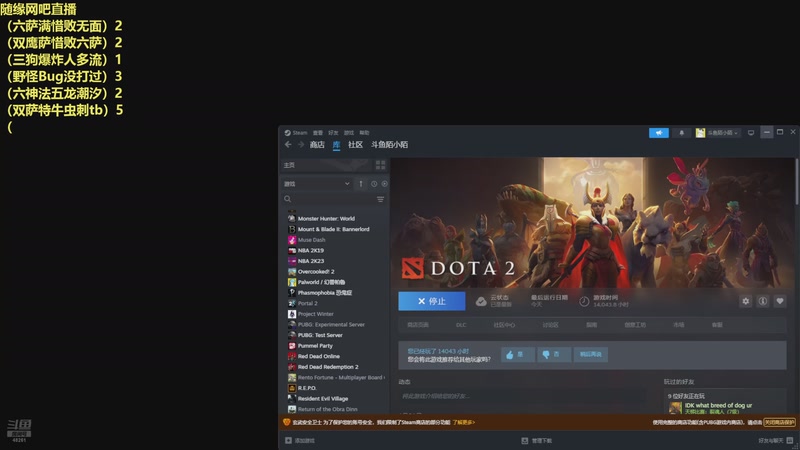Click 关闭商店保护 button in banner
Screen dimensions: 800x450
point(779,422)
